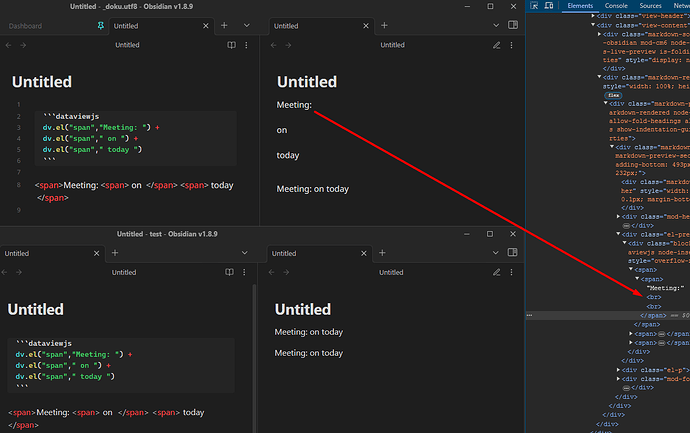
Task: Click the pin icon on the Dashboard tab
Action: pyautogui.click(x=101, y=26)
